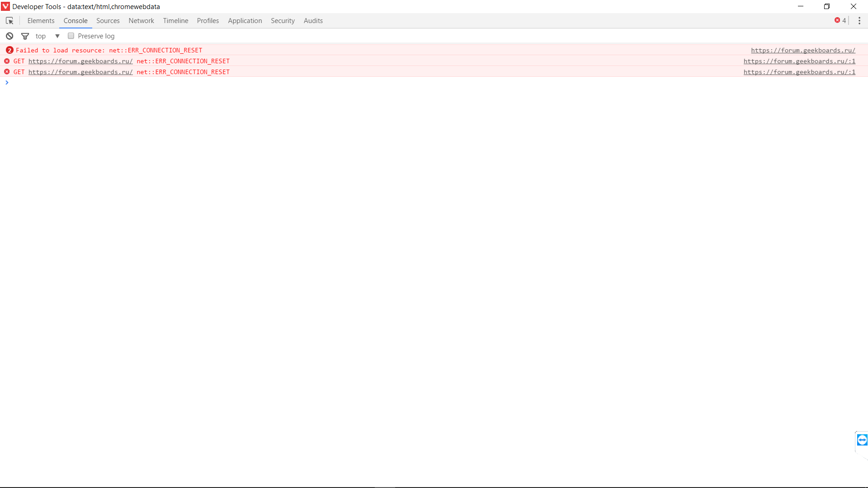Open the Application tab
868x488 pixels.
pyautogui.click(x=245, y=21)
